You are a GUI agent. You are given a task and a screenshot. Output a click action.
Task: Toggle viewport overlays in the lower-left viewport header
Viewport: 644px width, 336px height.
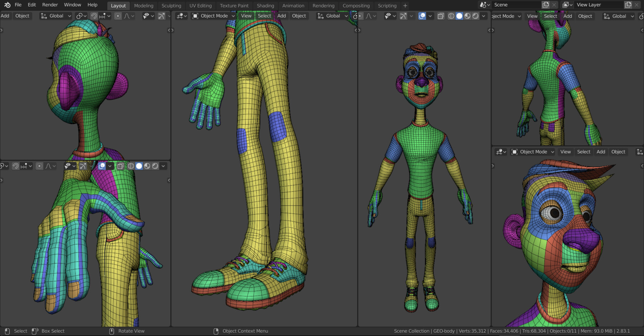102,166
